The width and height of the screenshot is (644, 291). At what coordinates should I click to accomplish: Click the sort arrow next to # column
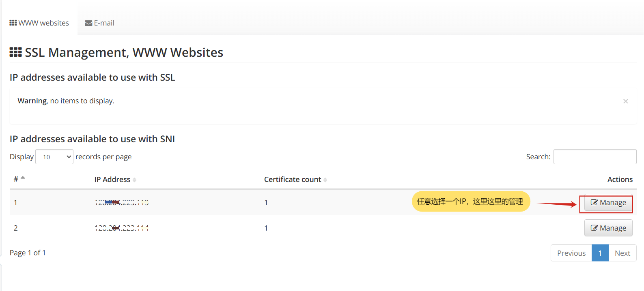pyautogui.click(x=23, y=178)
